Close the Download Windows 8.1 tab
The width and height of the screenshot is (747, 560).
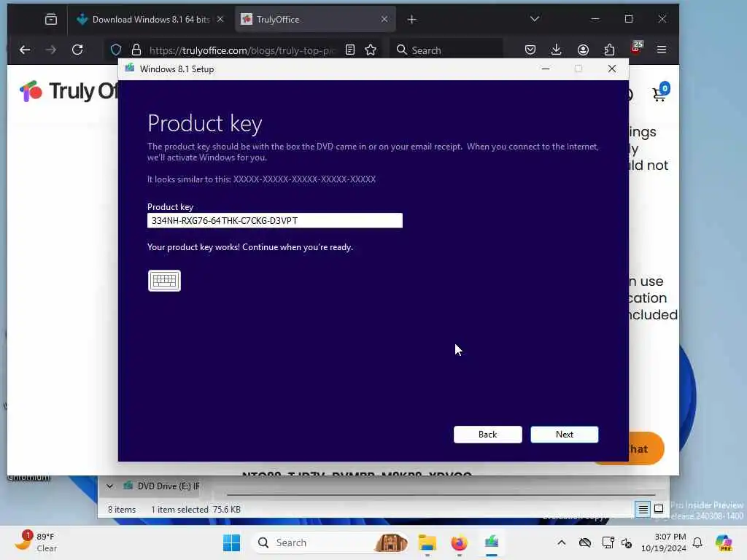coord(220,20)
